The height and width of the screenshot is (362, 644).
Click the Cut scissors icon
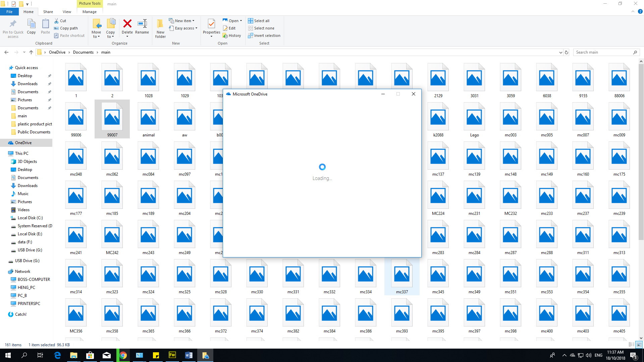[x=57, y=21]
